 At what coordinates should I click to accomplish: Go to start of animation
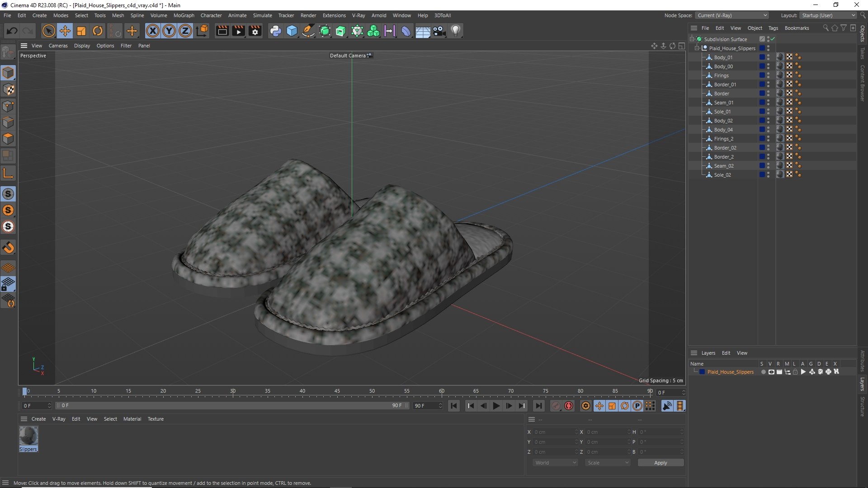pos(454,406)
